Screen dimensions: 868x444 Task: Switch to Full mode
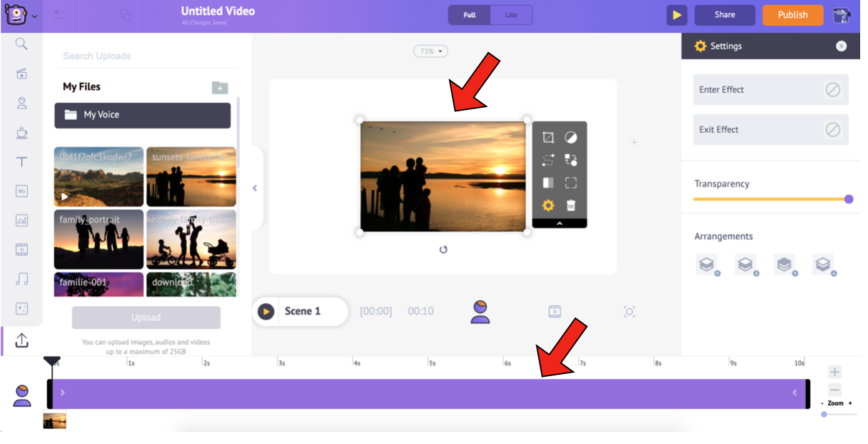pyautogui.click(x=469, y=15)
